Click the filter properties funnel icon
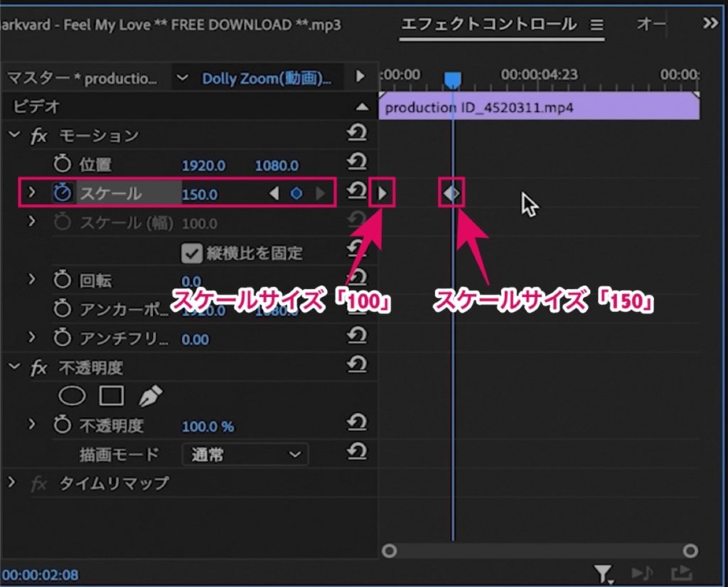The height and width of the screenshot is (587, 728). tap(604, 574)
